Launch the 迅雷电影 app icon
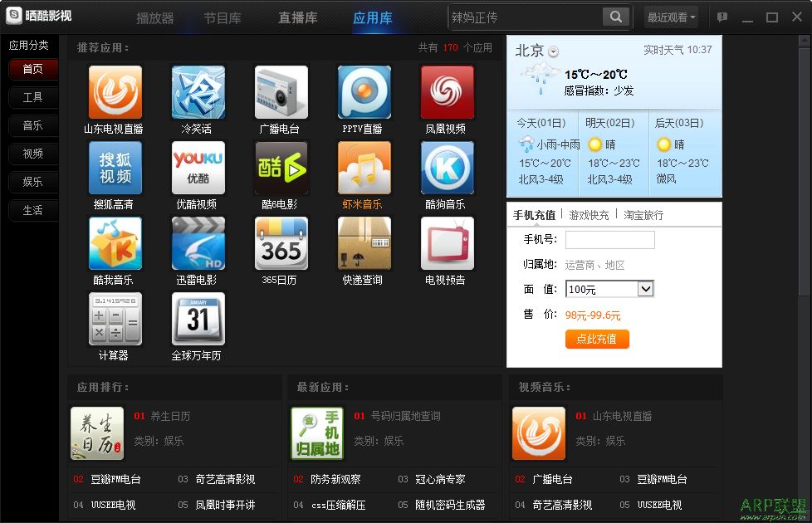Viewport: 812px width, 523px height. point(198,243)
